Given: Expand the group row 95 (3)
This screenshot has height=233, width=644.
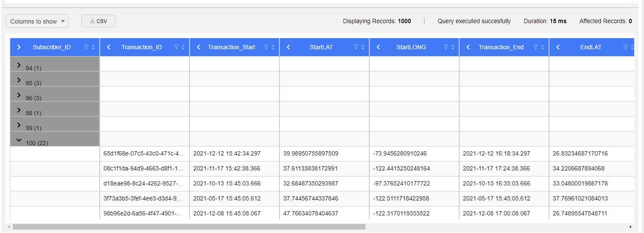Looking at the screenshot, I should pyautogui.click(x=19, y=80).
